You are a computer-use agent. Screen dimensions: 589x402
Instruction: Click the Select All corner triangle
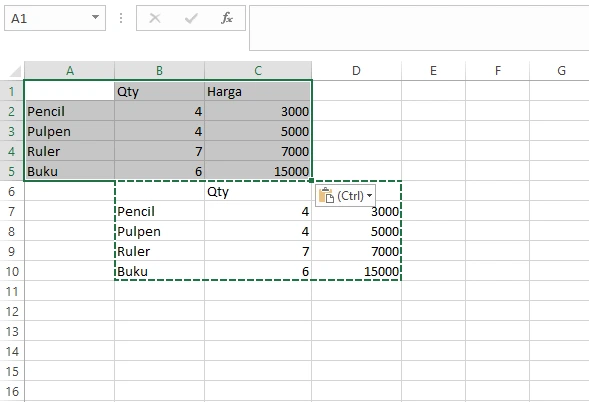14,71
